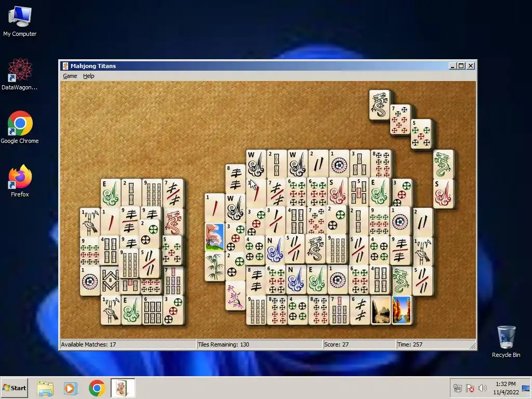Click the 8 character tile above the W wind
This screenshot has height=399, width=532.
(235, 179)
